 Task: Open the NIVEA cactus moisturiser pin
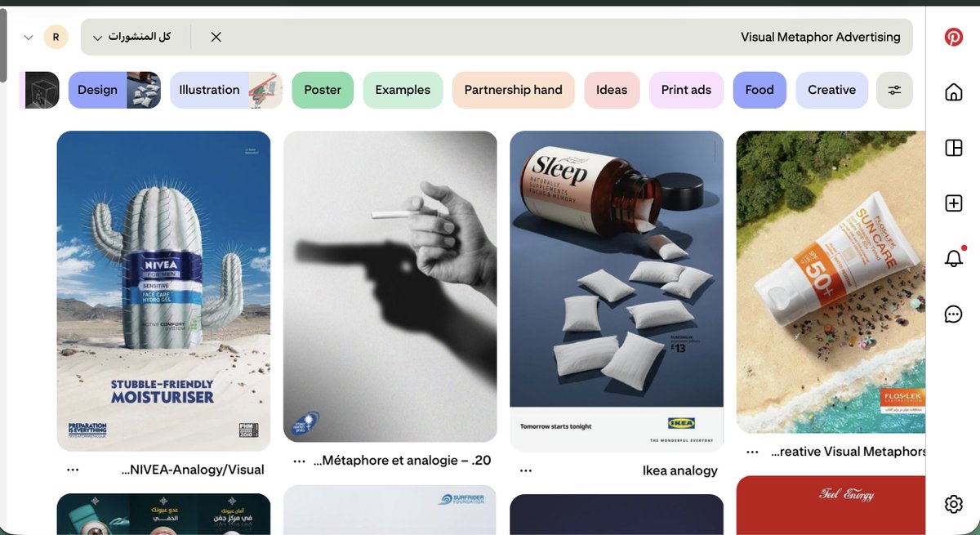(x=163, y=291)
